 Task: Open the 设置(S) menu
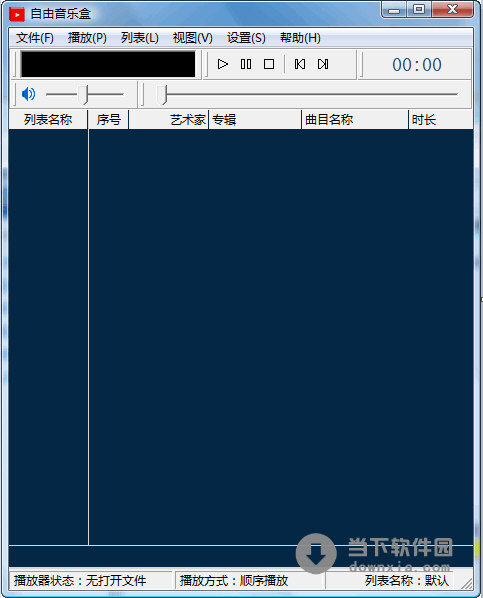pyautogui.click(x=246, y=38)
